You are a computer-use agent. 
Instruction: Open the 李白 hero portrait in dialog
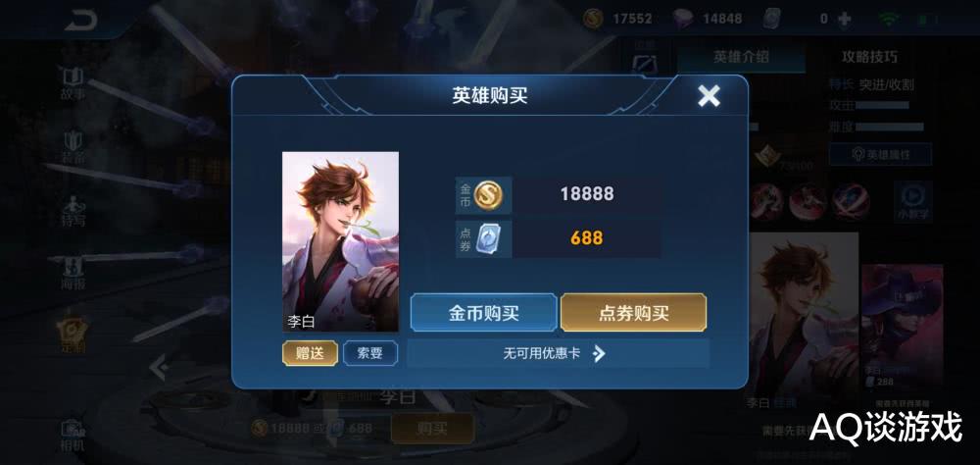coord(341,241)
